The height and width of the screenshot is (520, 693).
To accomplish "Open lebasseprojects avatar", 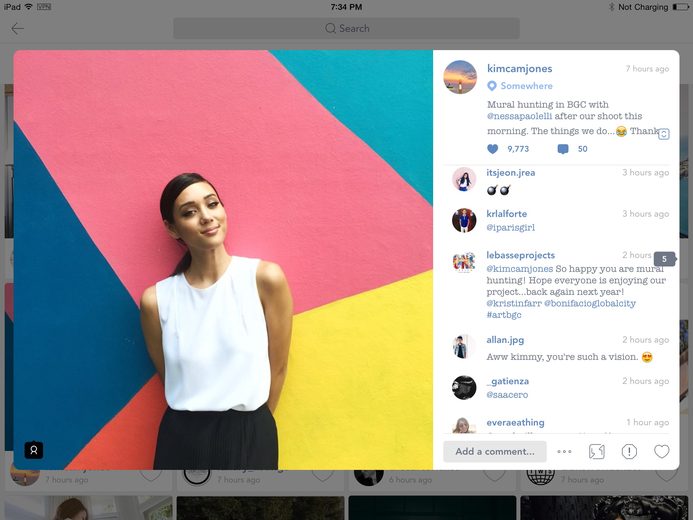I will [x=464, y=262].
